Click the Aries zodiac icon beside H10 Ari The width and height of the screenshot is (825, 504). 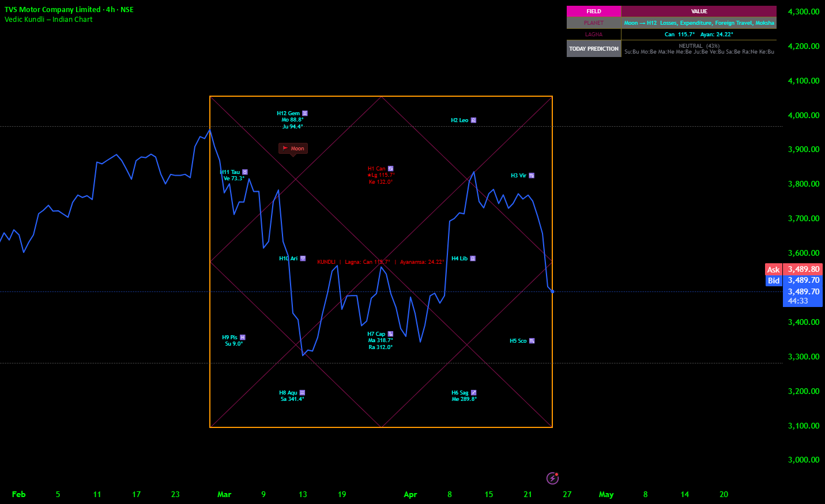pyautogui.click(x=303, y=259)
